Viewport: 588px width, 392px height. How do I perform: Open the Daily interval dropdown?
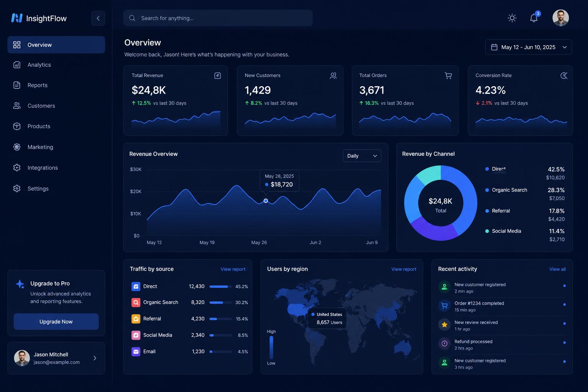click(x=362, y=156)
